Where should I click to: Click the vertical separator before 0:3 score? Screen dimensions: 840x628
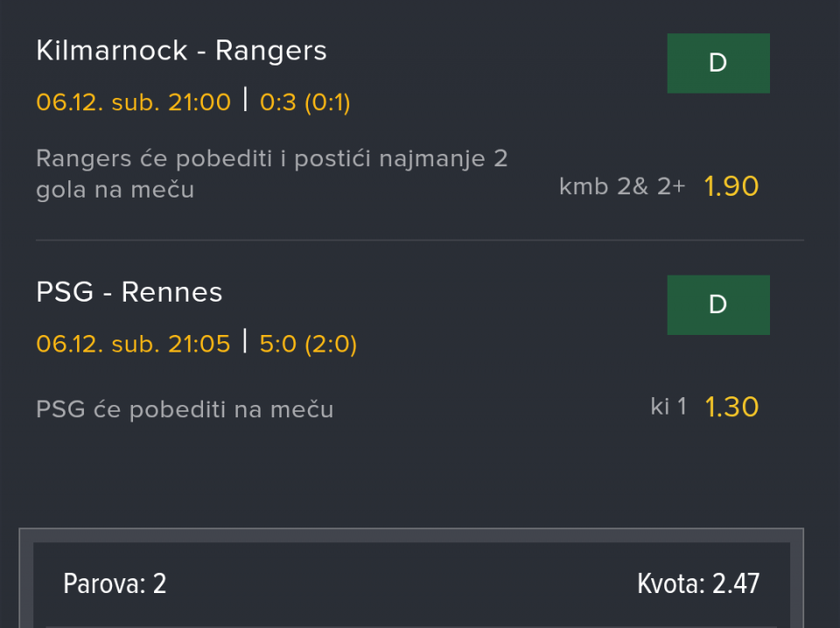coord(245,101)
